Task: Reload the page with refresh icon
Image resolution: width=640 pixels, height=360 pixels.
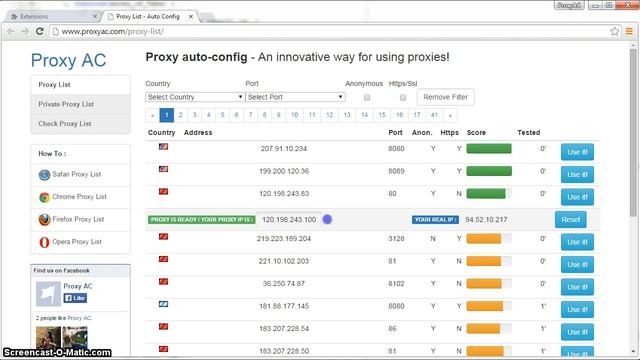Action: pos(40,31)
